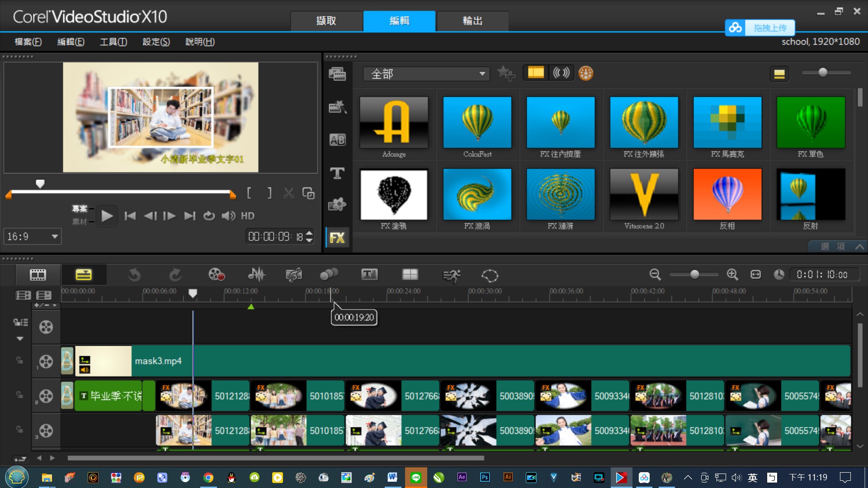The image size is (868, 488).
Task: Open the Mask Creator tool
Action: pyautogui.click(x=490, y=275)
